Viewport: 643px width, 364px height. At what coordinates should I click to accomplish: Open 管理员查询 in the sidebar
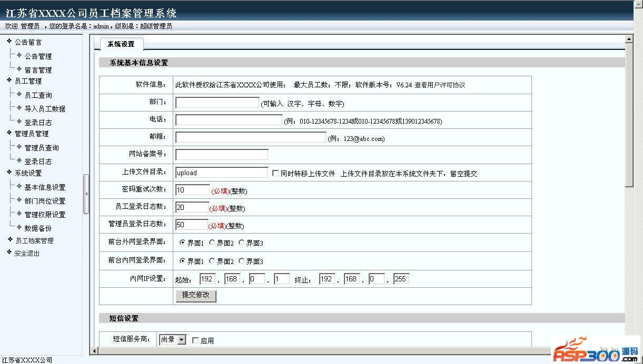pos(42,148)
